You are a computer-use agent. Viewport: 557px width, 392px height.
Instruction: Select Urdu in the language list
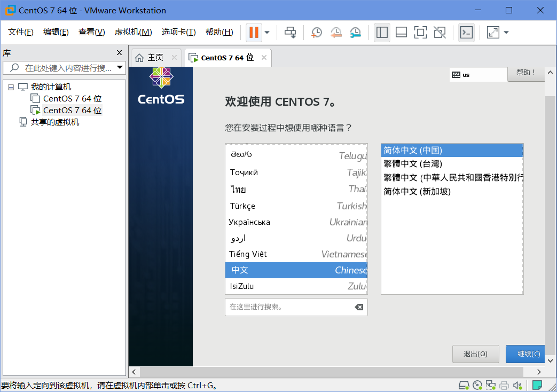tap(296, 238)
